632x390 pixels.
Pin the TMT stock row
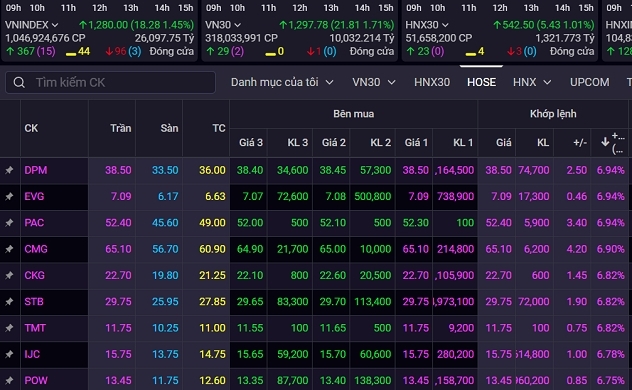pyautogui.click(x=9, y=328)
